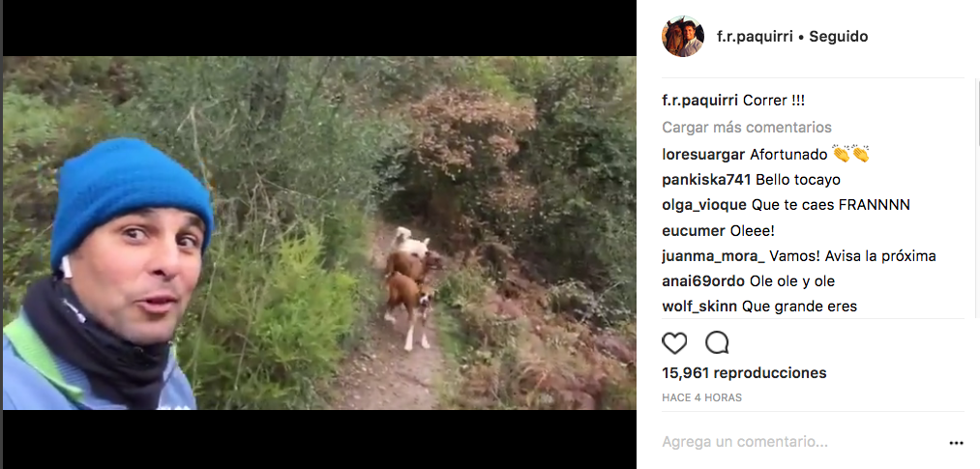The image size is (980, 469).
Task: Expand Cargar más comentarios
Action: point(747,128)
